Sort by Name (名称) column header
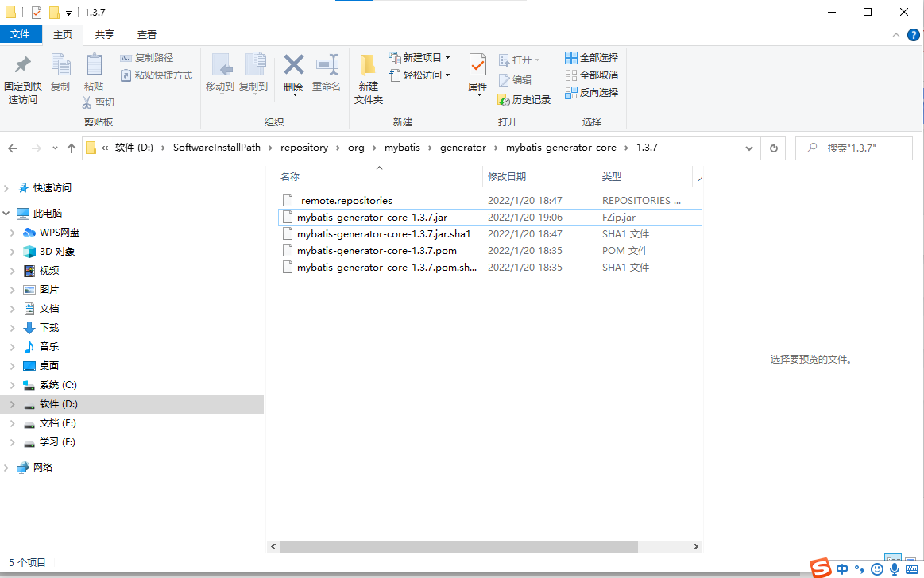 coord(290,176)
